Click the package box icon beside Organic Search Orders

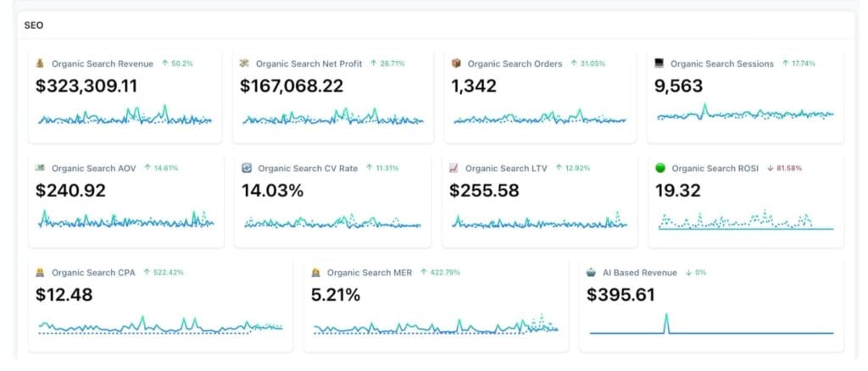point(455,64)
